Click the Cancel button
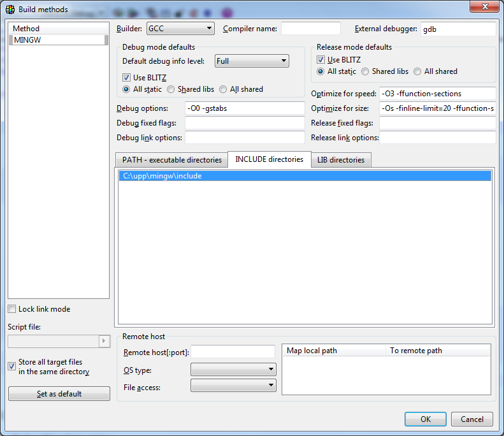The height and width of the screenshot is (436, 504). (472, 419)
